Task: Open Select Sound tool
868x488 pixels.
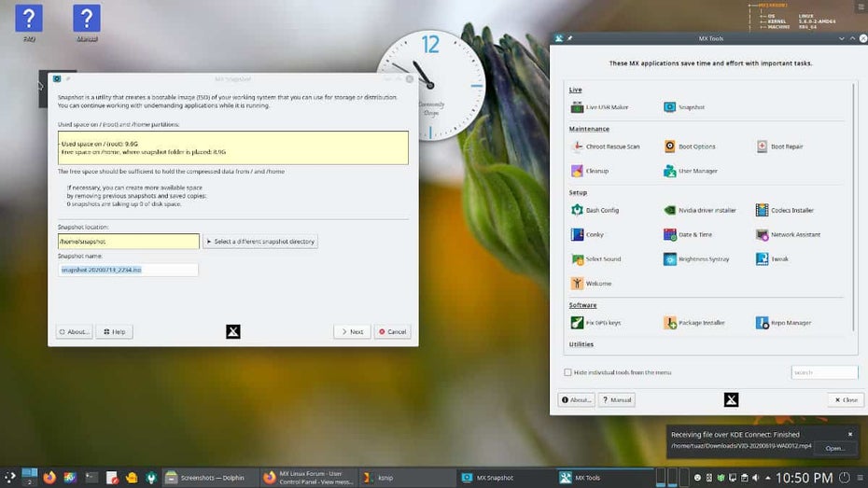Action: point(596,259)
